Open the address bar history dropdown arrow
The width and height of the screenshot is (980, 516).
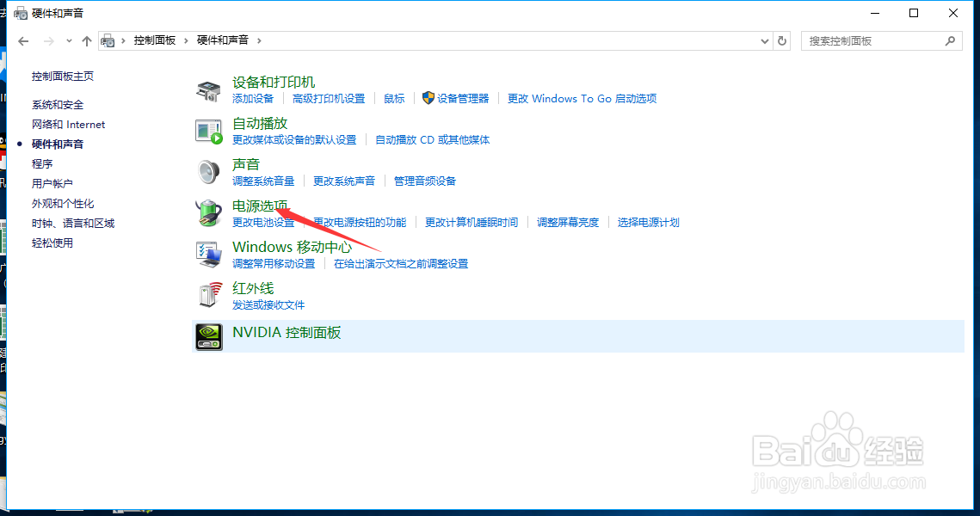[764, 40]
